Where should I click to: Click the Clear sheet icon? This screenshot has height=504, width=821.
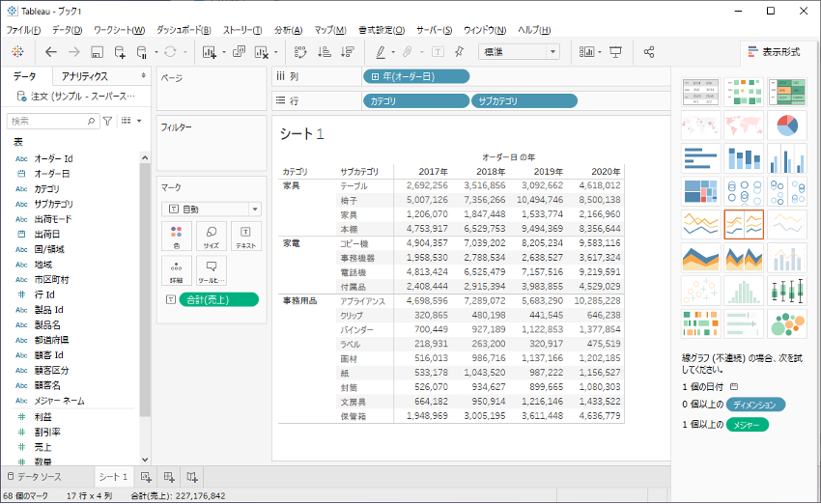[261, 52]
